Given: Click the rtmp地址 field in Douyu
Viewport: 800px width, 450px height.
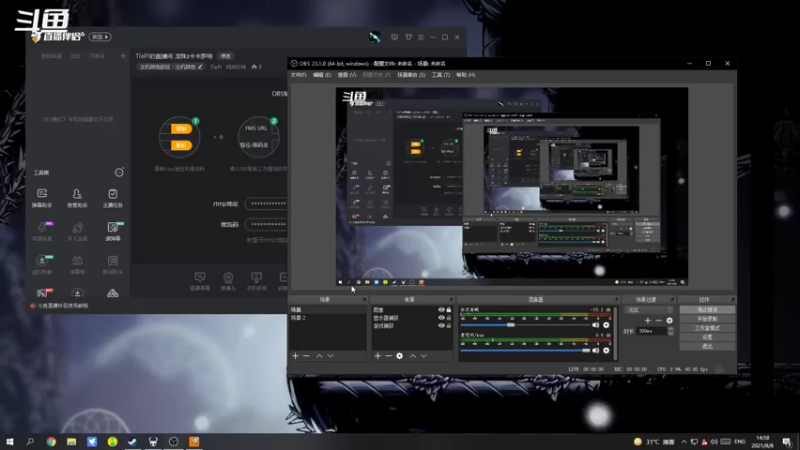Looking at the screenshot, I should [266, 204].
